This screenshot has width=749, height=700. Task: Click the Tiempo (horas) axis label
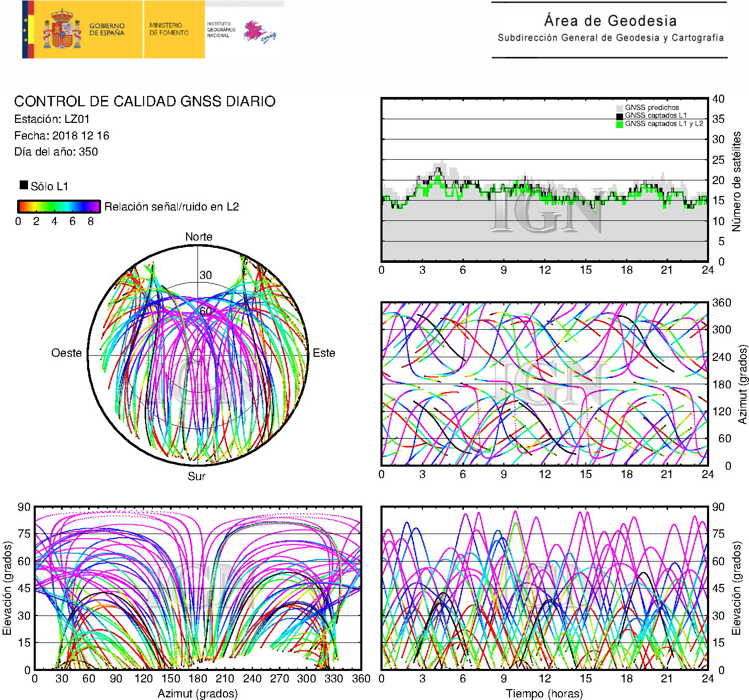tap(544, 693)
